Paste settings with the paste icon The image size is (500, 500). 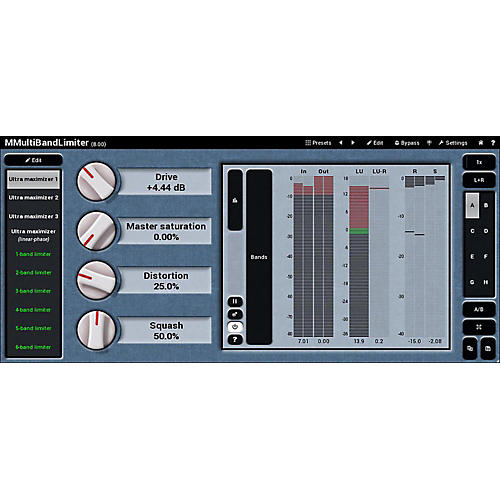click(488, 349)
